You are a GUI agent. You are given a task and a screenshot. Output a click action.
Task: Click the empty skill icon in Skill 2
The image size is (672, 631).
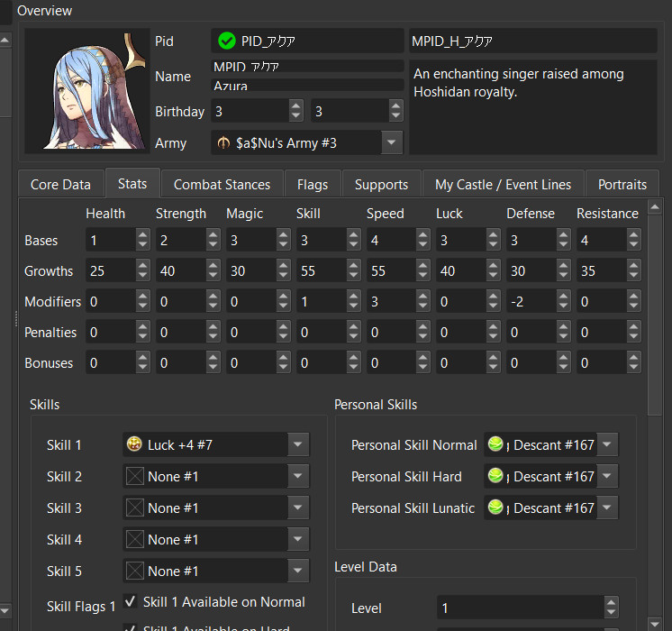(x=134, y=476)
